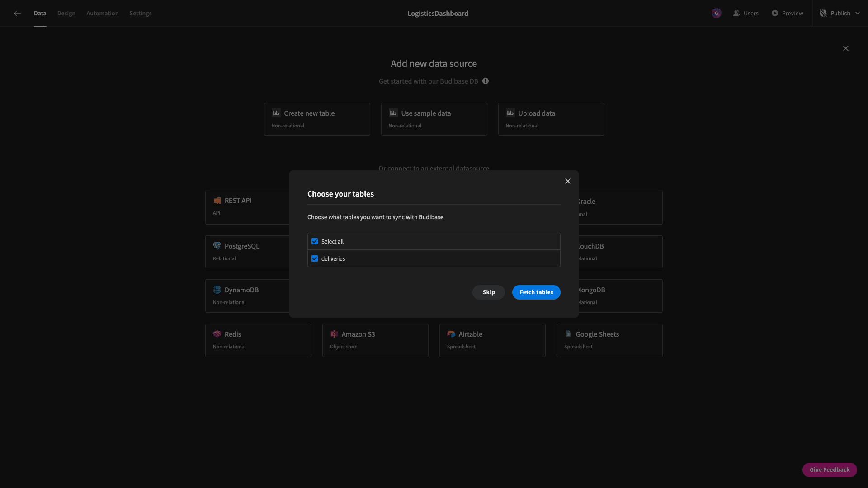
Task: Click the PostgreSQL elephant icon
Action: [217, 246]
